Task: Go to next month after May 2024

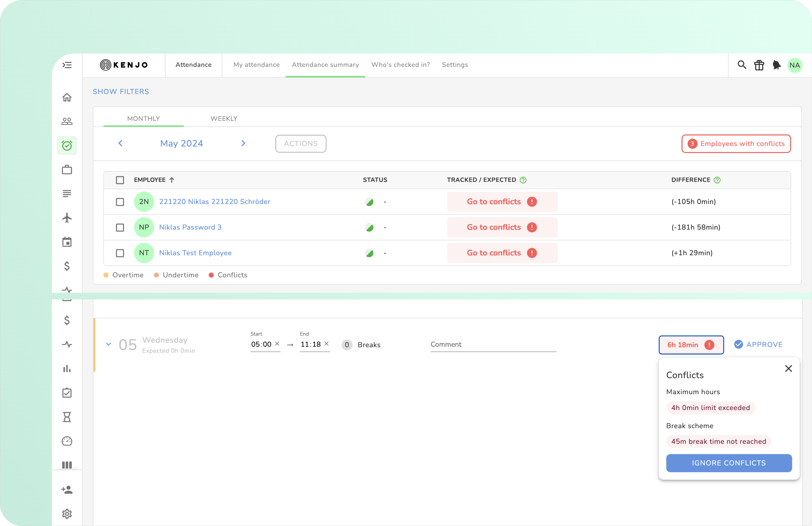Action: tap(243, 143)
